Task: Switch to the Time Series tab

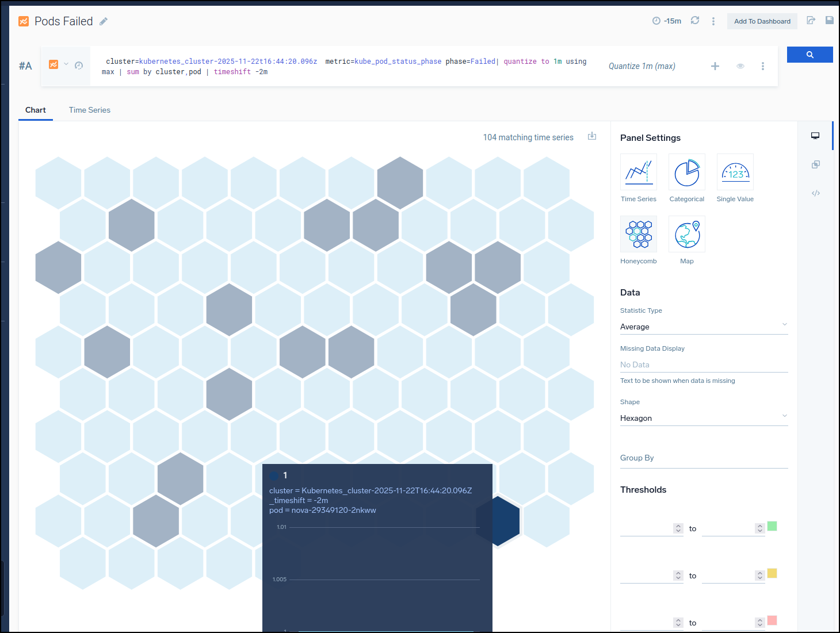Action: pyautogui.click(x=89, y=110)
